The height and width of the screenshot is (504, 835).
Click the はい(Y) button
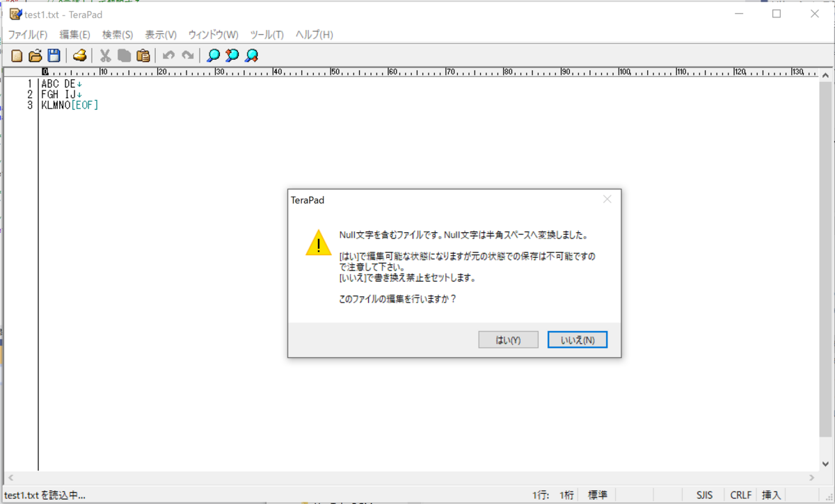point(508,340)
